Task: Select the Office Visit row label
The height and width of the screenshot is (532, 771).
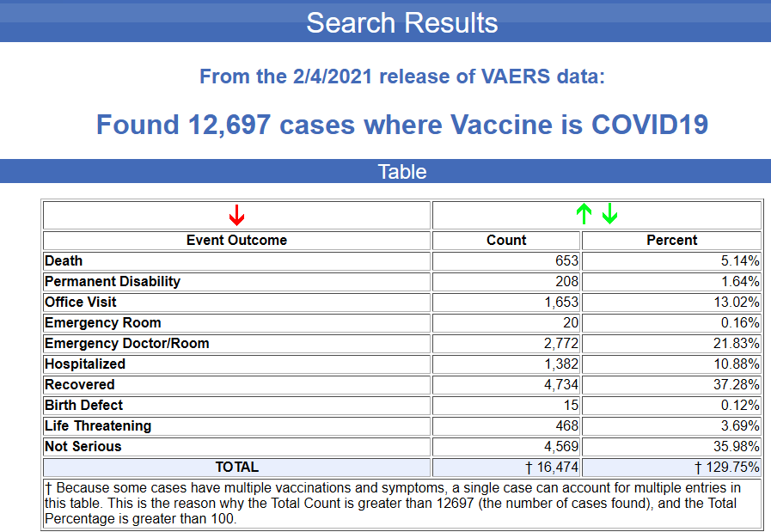Action: click(81, 303)
